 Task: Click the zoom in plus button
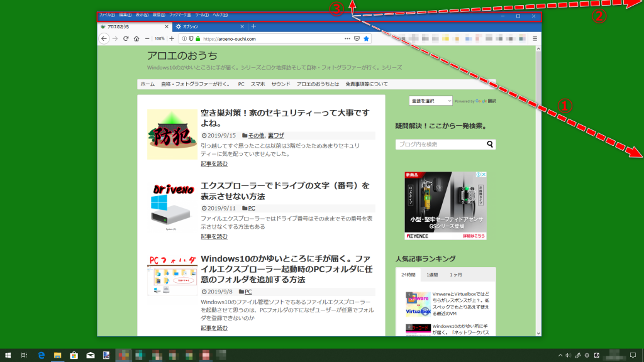172,38
